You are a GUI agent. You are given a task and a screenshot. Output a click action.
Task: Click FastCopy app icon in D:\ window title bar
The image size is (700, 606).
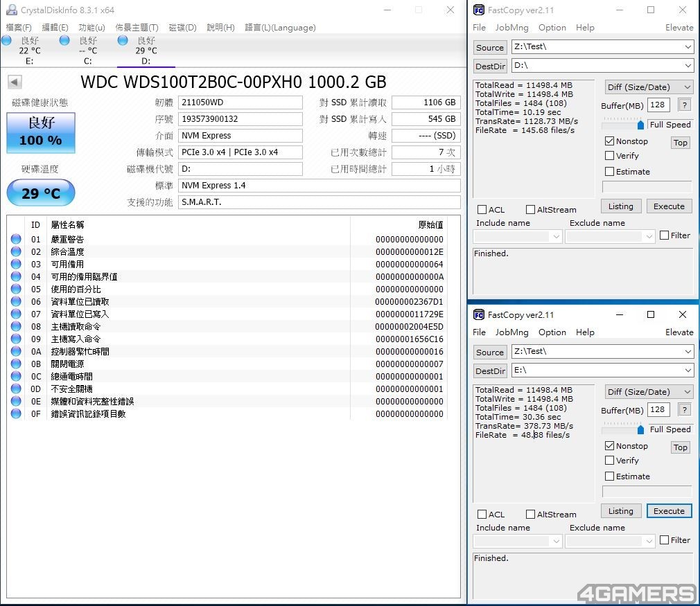pos(479,10)
